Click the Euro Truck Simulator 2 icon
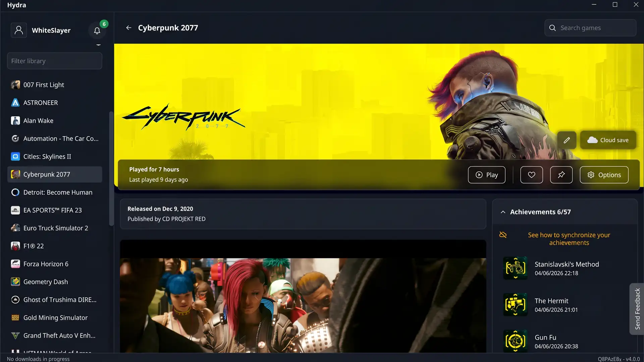This screenshot has width=644, height=362. 15,228
